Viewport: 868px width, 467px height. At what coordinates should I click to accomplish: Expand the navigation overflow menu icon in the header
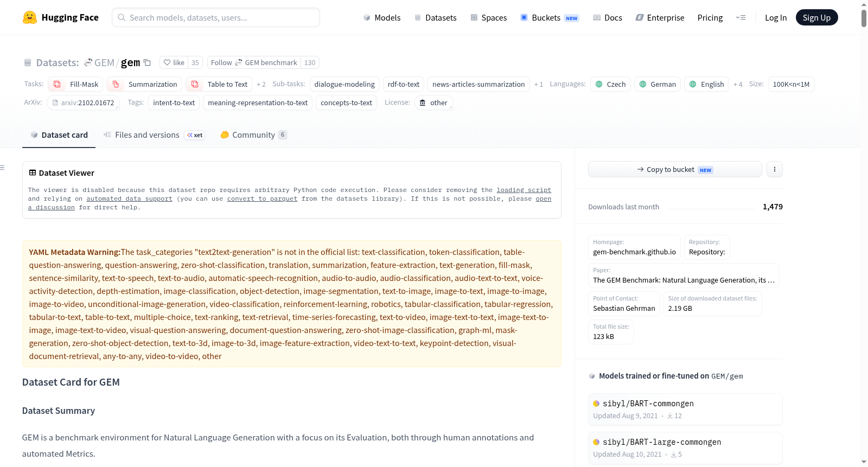click(741, 17)
